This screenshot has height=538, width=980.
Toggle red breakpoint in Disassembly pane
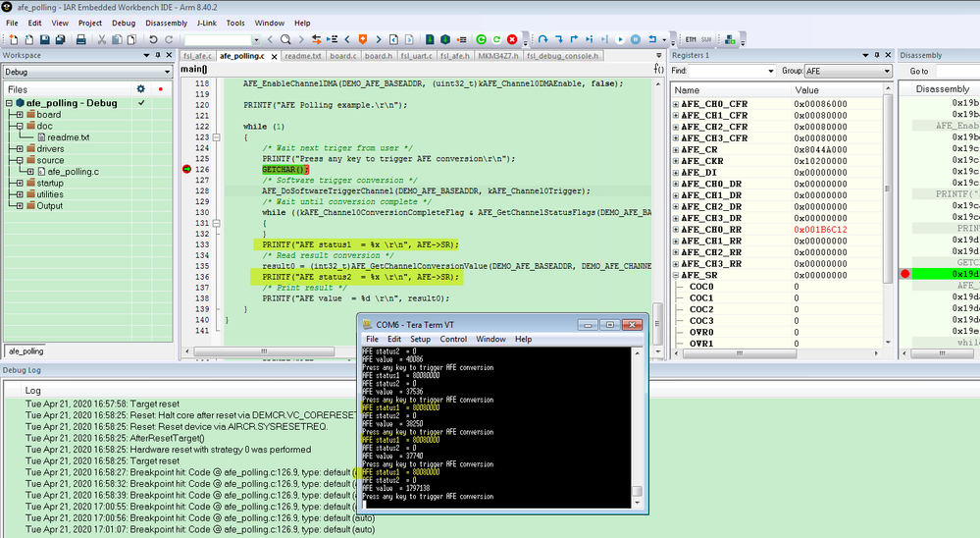tap(905, 274)
